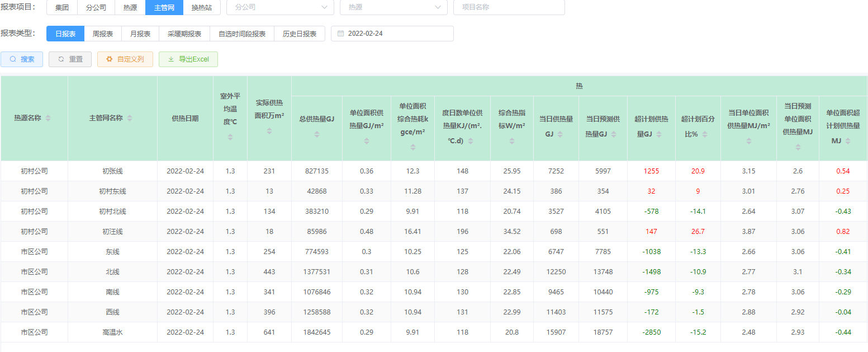The image size is (868, 352).
Task: Sort by 超计划供热量GJ column icon
Action: [659, 134]
